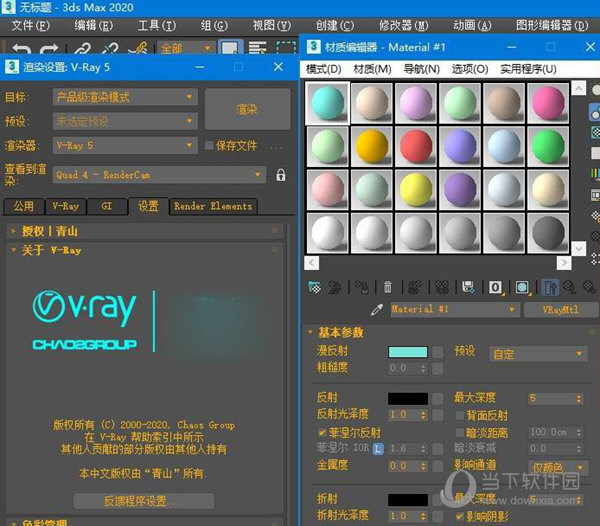Click the save file browse '...' button
The width and height of the screenshot is (600, 526).
(276, 147)
